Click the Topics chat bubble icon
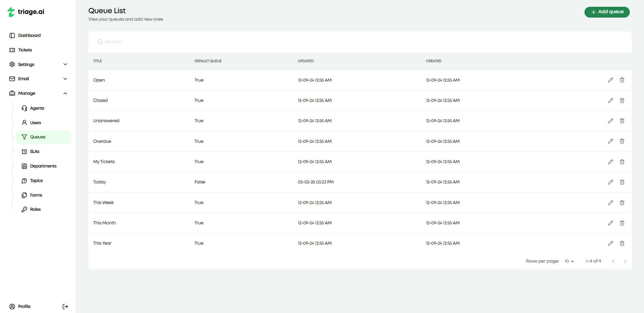 24,180
